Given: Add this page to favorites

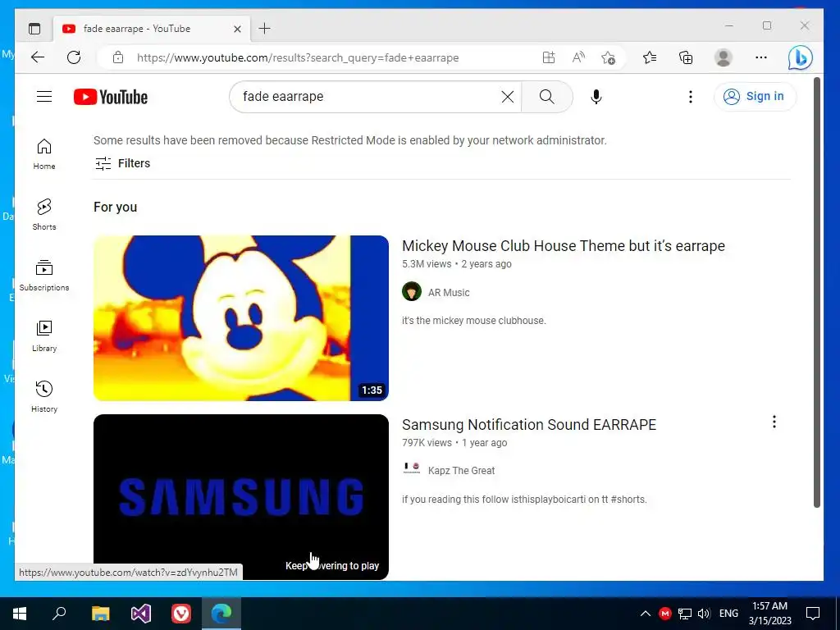Looking at the screenshot, I should (608, 57).
